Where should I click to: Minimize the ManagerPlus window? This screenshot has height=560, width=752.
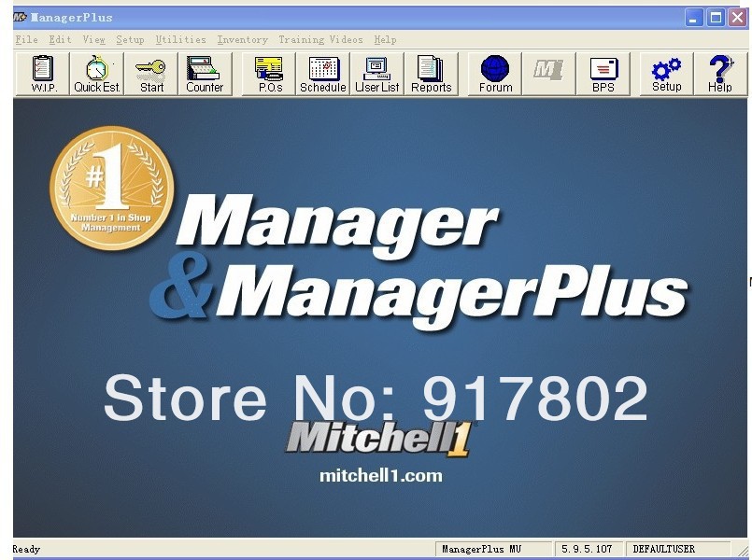pyautogui.click(x=693, y=19)
